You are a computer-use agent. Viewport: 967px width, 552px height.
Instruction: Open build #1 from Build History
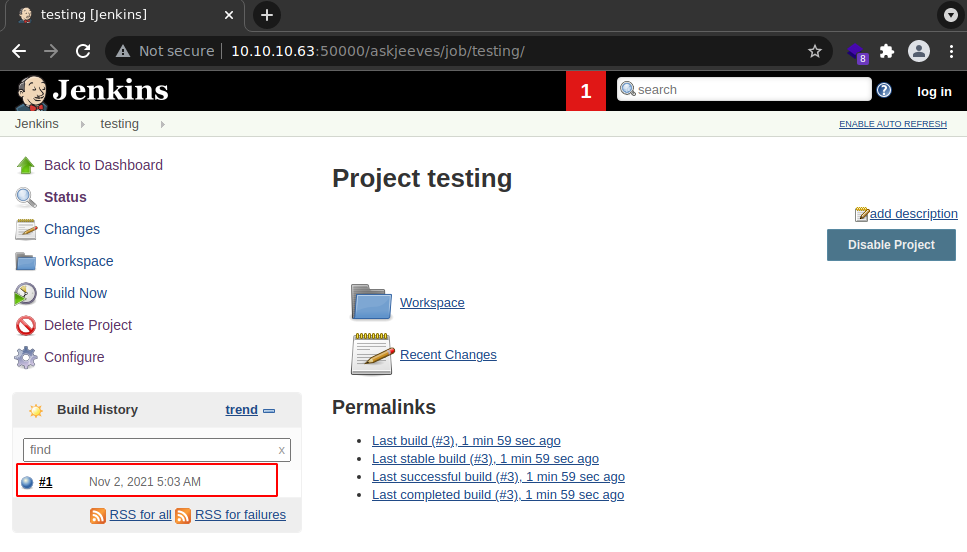click(x=45, y=482)
